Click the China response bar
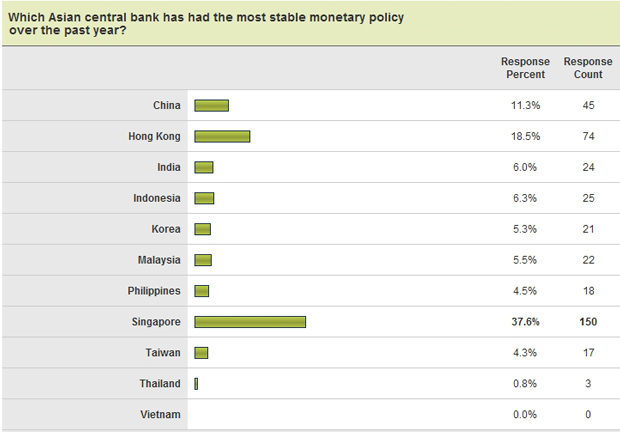This screenshot has height=432, width=620. (212, 105)
